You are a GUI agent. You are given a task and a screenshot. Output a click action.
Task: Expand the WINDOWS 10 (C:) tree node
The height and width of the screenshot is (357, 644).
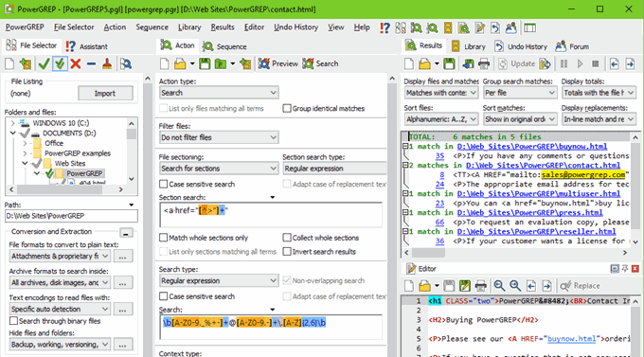[12, 123]
